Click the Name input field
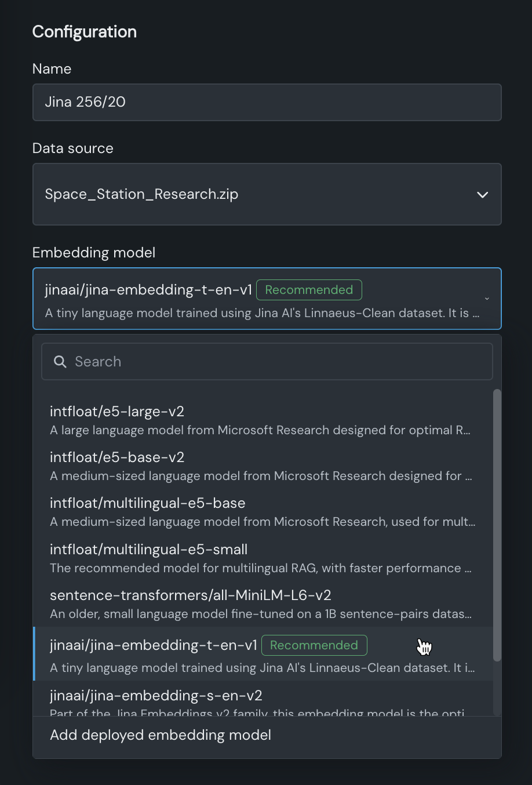Screen dimensions: 532x785 click(x=267, y=102)
